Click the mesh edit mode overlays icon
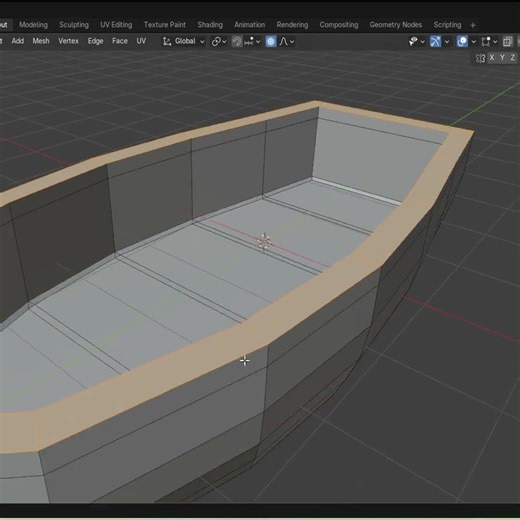This screenshot has height=520, width=520. pos(486,42)
